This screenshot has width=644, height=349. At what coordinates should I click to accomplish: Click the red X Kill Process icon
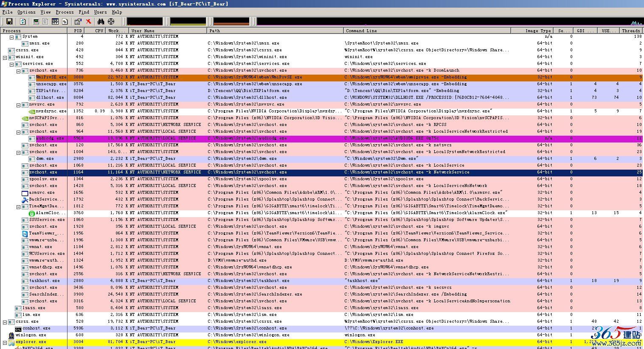pos(88,21)
